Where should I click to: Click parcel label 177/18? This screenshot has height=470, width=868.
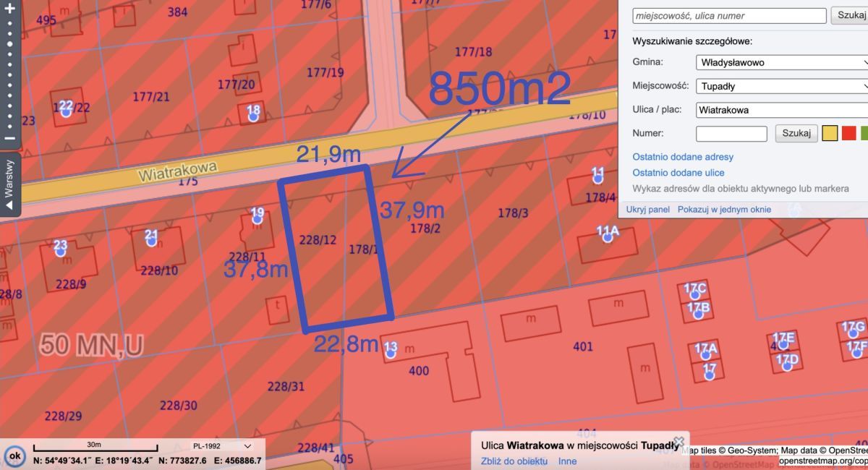474,51
